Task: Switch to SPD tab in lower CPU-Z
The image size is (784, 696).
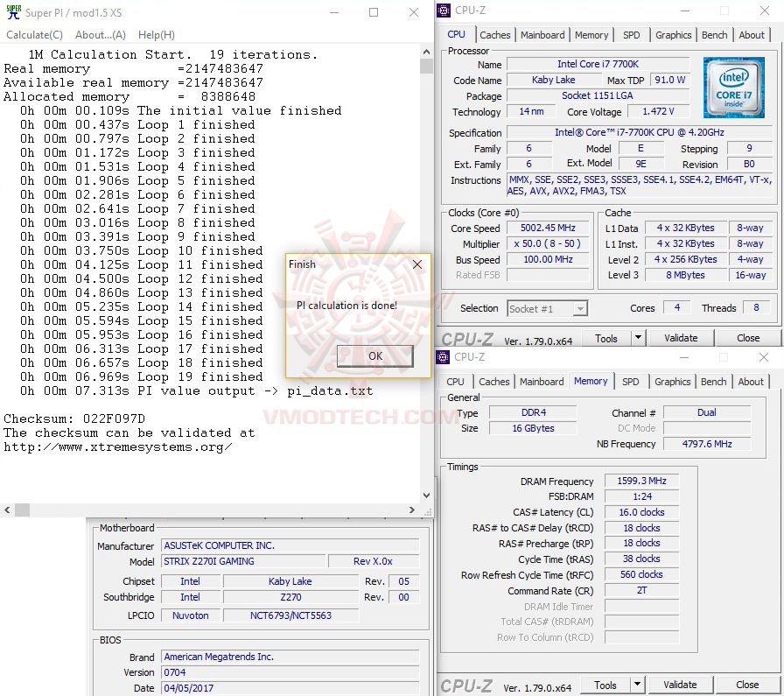Action: click(631, 382)
